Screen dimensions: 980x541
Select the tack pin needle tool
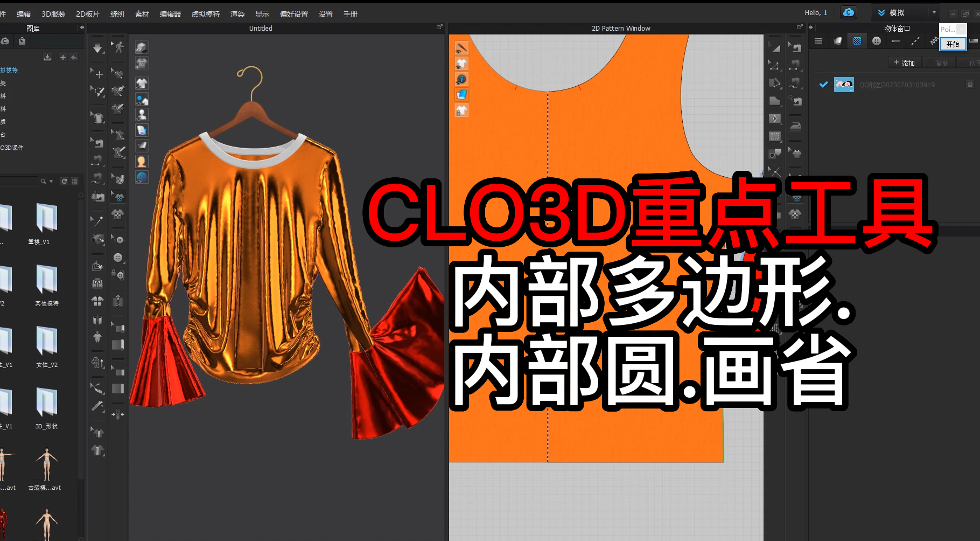tap(97, 220)
